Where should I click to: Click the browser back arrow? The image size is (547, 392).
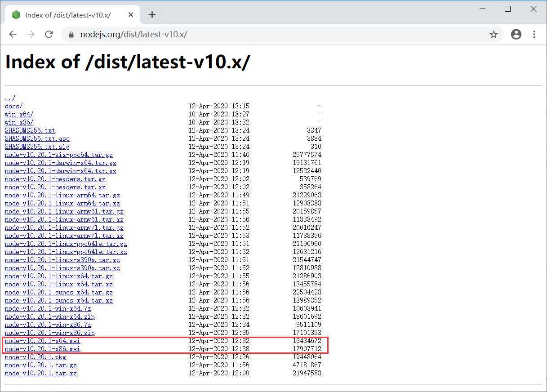point(13,34)
